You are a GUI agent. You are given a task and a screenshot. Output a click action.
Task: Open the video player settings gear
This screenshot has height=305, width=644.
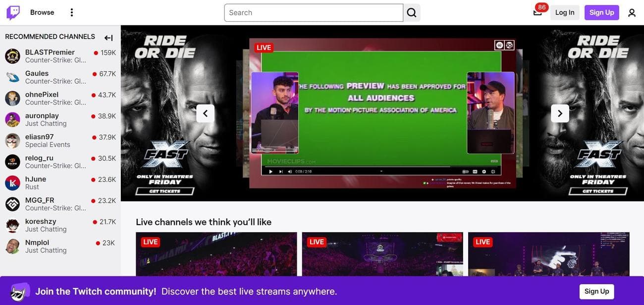pos(484,172)
